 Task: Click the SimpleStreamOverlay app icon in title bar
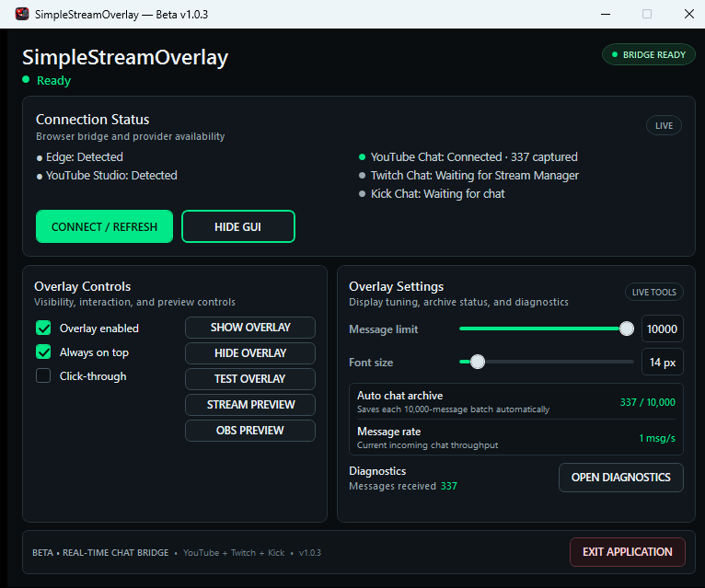22,14
